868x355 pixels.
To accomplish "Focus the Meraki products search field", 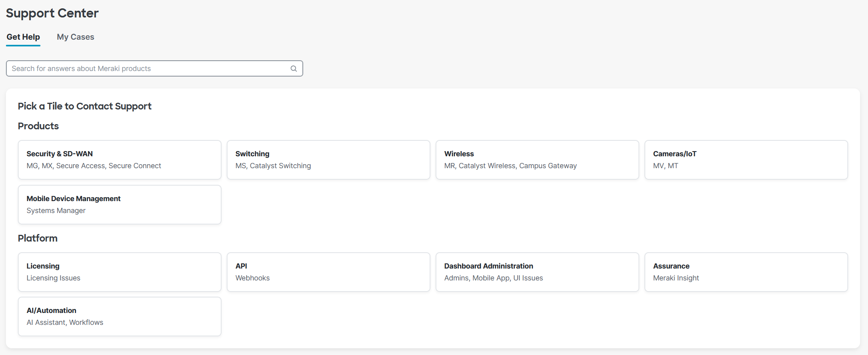I will pos(147,69).
